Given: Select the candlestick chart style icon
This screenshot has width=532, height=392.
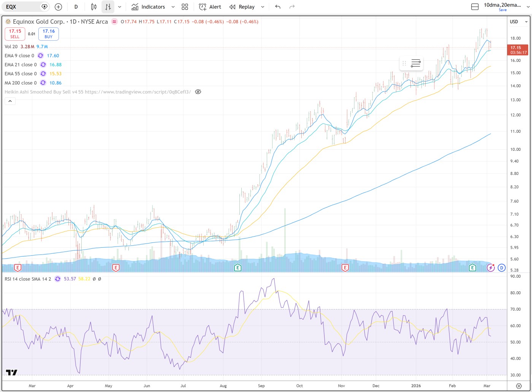Looking at the screenshot, I should [93, 7].
